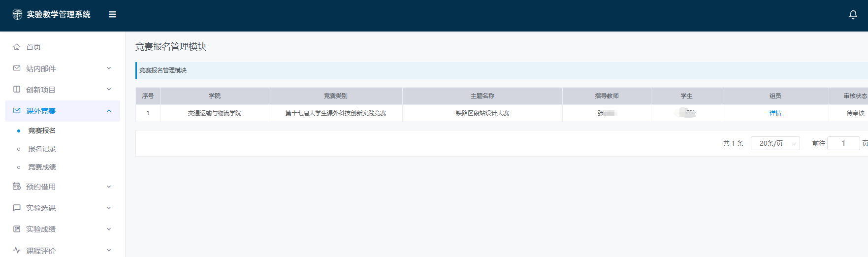Click the pulse icon beside 课程评价

click(x=17, y=250)
